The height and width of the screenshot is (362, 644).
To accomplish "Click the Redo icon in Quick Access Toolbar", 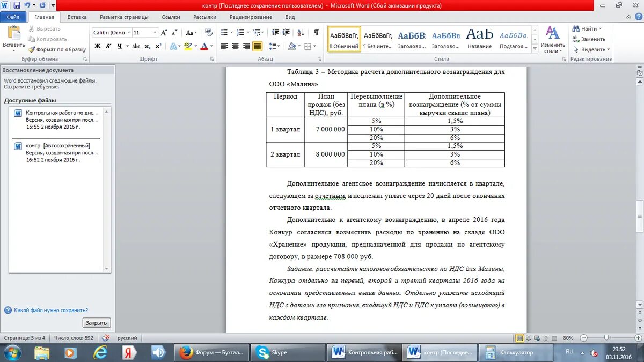I will point(42,5).
